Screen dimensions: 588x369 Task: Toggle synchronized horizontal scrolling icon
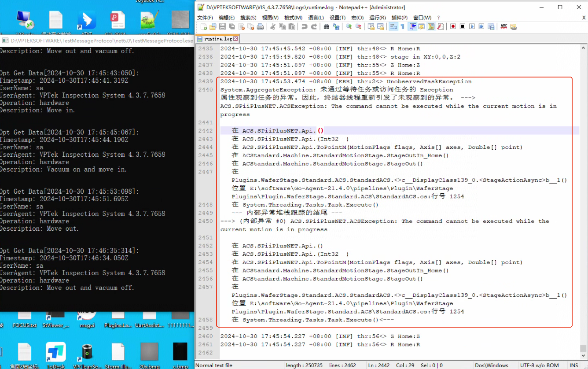pyautogui.click(x=381, y=26)
